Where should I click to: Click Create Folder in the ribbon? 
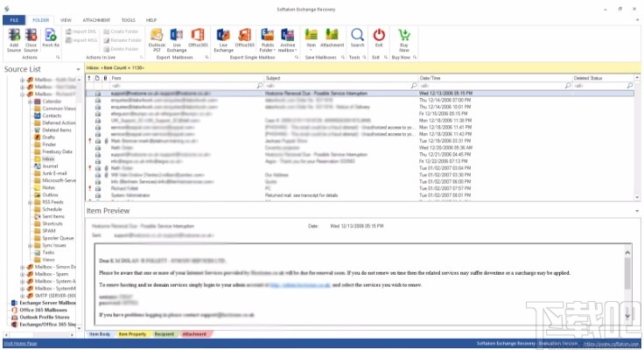pyautogui.click(x=121, y=31)
